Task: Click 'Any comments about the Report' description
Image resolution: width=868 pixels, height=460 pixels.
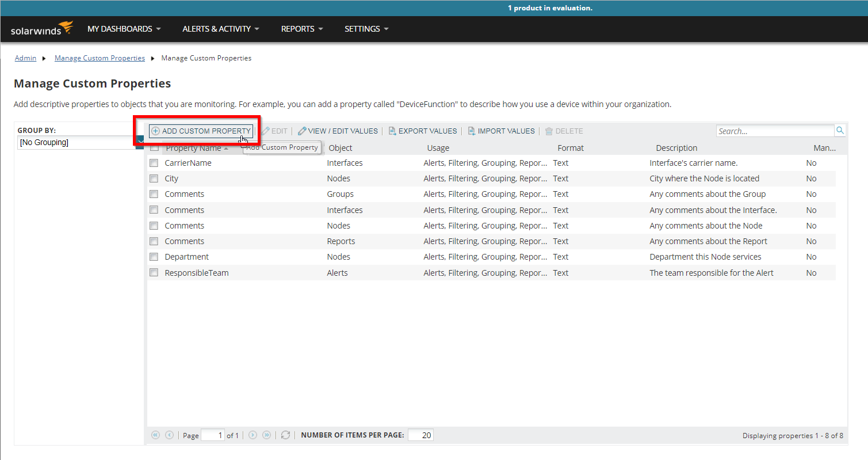Action: pyautogui.click(x=709, y=241)
